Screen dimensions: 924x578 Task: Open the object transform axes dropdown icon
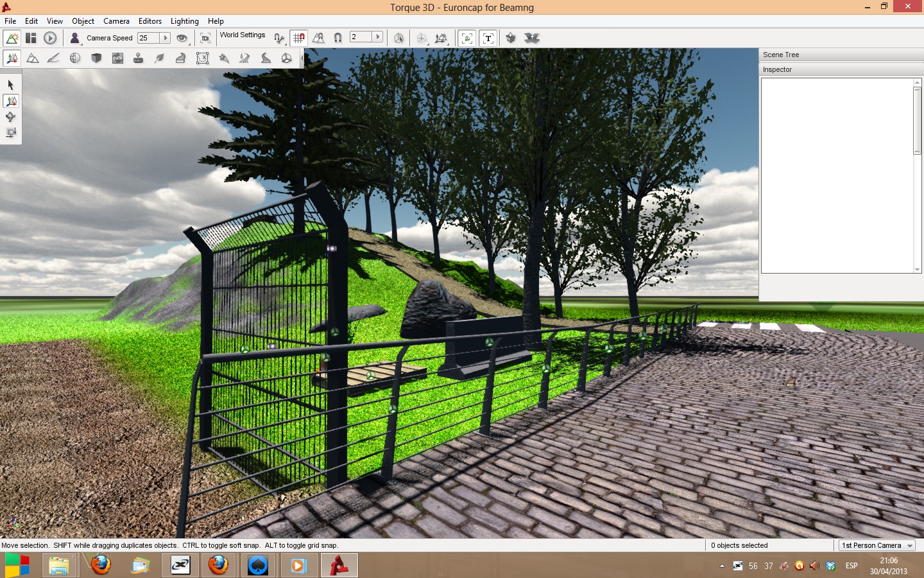441,38
